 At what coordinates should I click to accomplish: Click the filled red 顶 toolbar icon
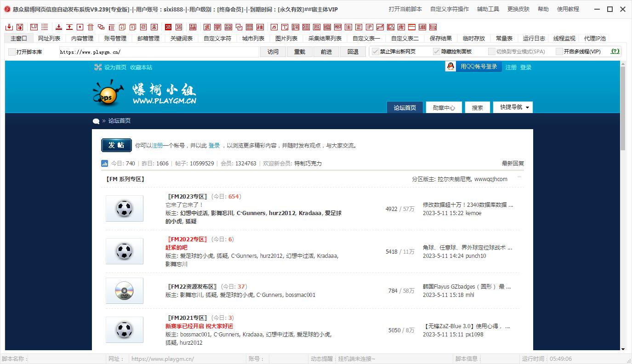pos(168,27)
